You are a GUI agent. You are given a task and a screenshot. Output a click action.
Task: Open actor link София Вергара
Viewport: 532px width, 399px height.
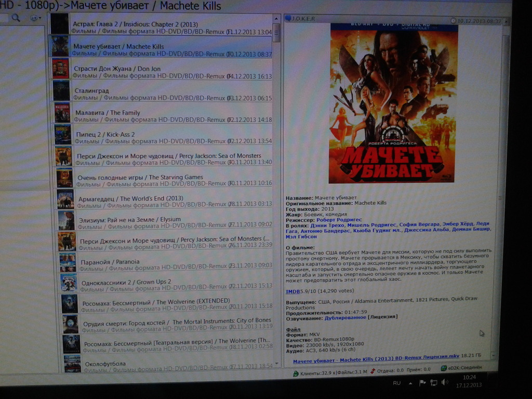coord(420,224)
